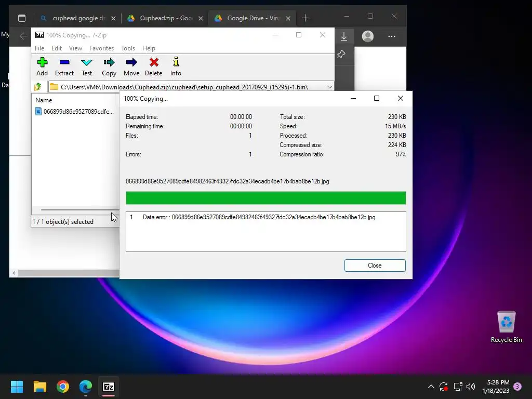Click the Edge back arrow

pos(23,36)
